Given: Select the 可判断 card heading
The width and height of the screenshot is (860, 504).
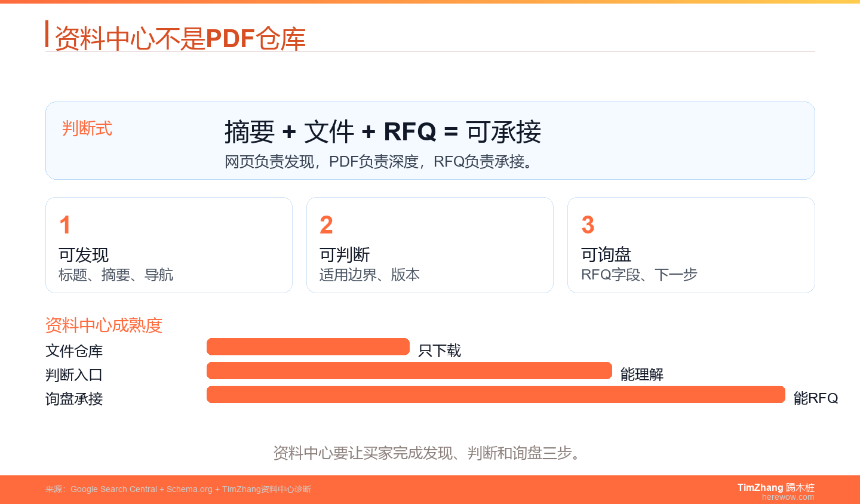Looking at the screenshot, I should (345, 255).
